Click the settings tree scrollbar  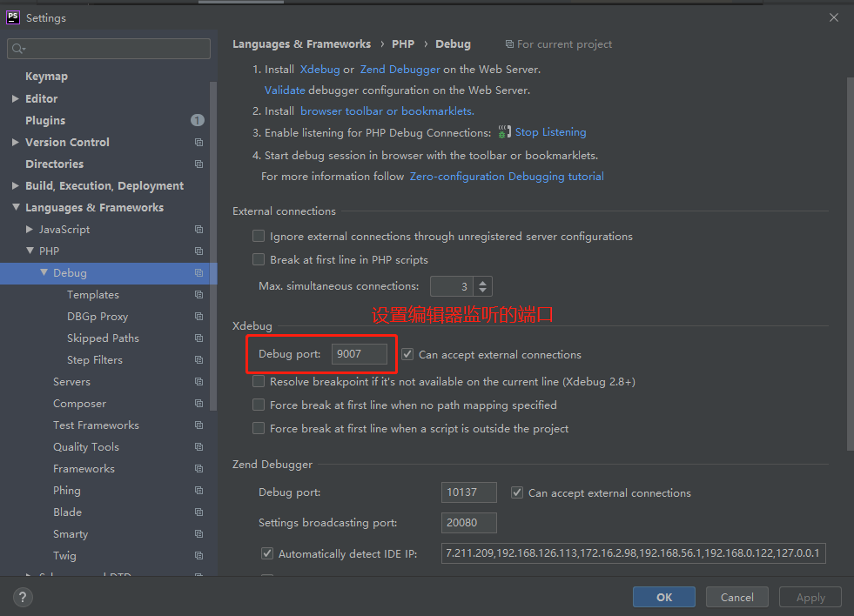(x=213, y=244)
